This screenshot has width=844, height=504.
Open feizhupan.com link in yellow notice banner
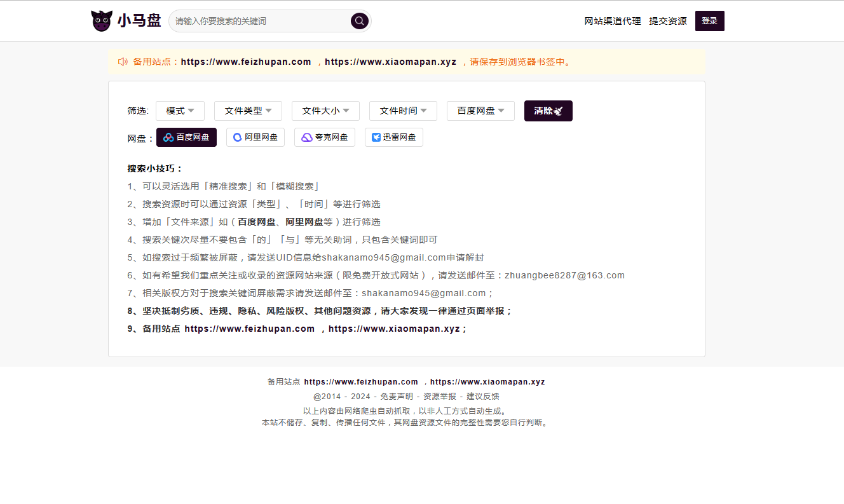(x=246, y=62)
